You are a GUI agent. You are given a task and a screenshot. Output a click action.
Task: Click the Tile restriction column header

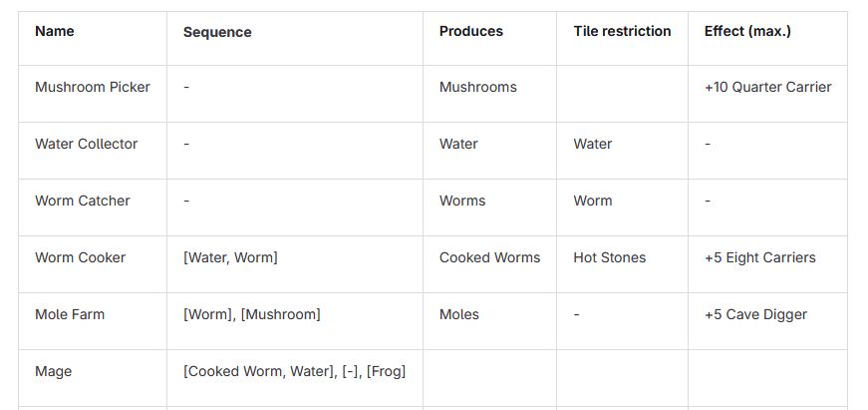pos(622,31)
